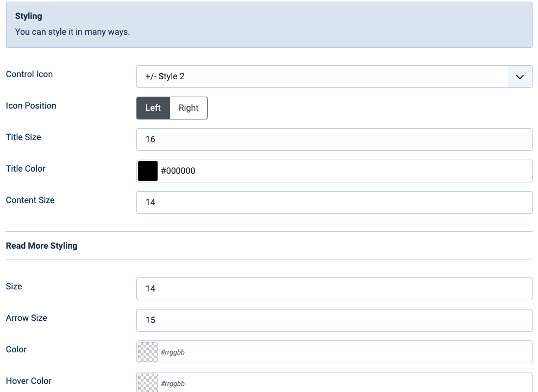
Task: Select the Arrow Size input field
Action: pyautogui.click(x=334, y=320)
